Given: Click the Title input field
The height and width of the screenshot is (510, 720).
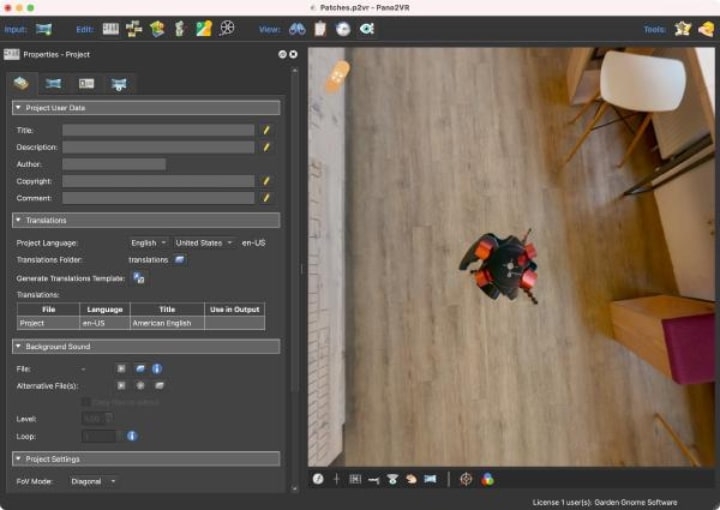Looking at the screenshot, I should [158, 130].
